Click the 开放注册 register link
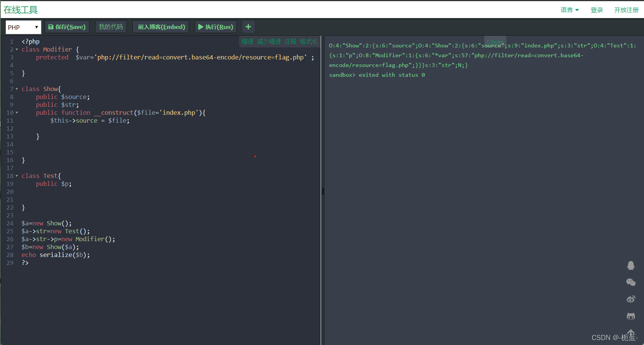Screen dimensions: 644x345 pos(626,10)
